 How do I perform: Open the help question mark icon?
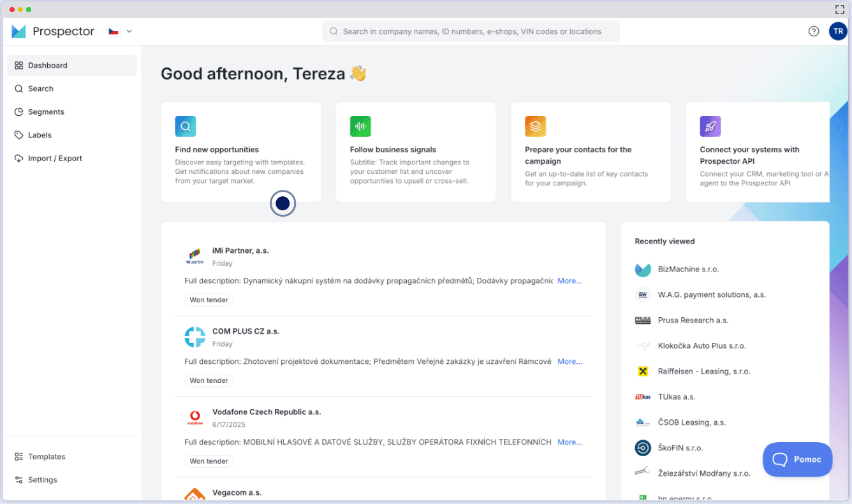click(x=814, y=31)
